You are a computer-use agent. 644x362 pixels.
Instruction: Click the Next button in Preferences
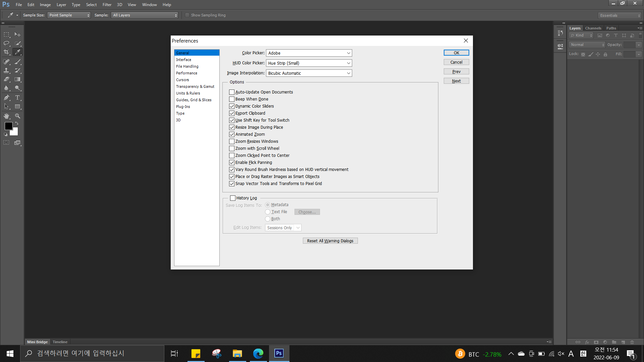pyautogui.click(x=456, y=81)
